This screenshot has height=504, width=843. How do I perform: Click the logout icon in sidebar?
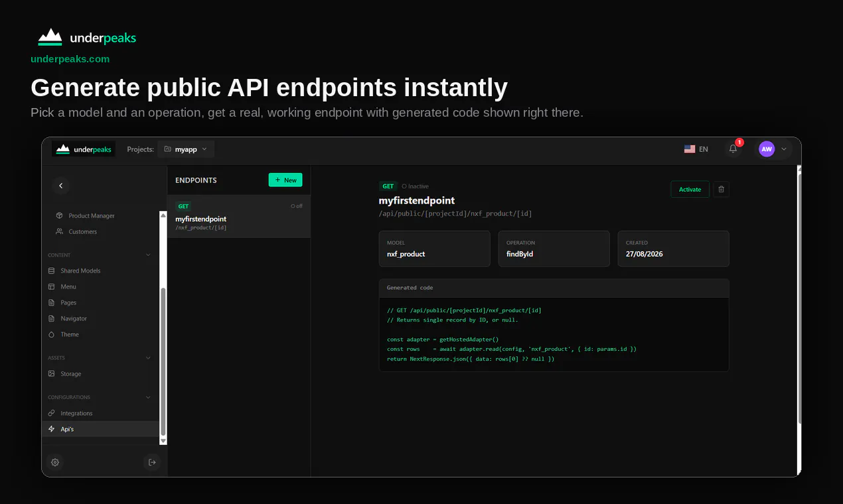(x=152, y=462)
